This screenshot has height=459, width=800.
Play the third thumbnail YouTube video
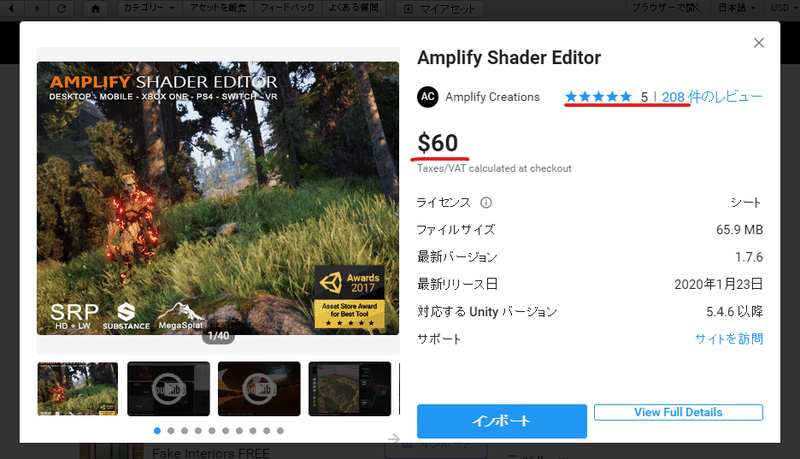pyautogui.click(x=259, y=389)
